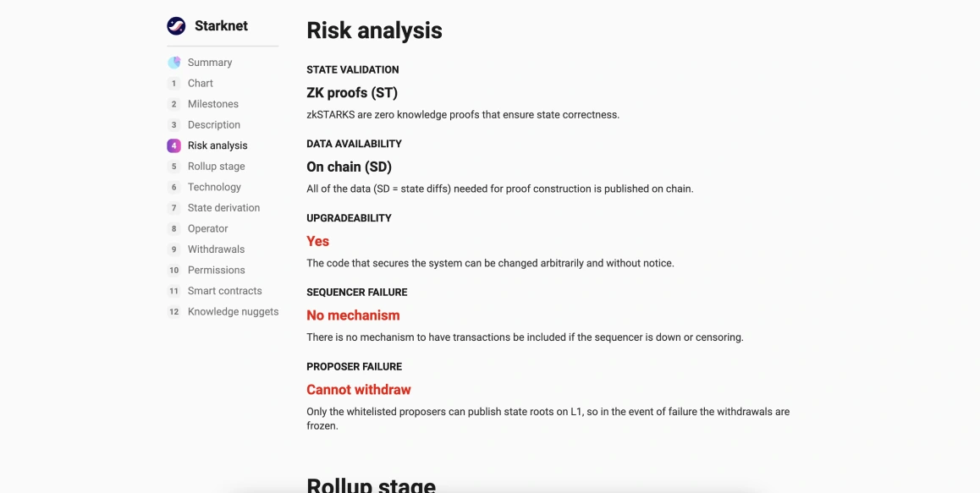
Task: Click the Risk analysis sidebar item
Action: click(217, 145)
